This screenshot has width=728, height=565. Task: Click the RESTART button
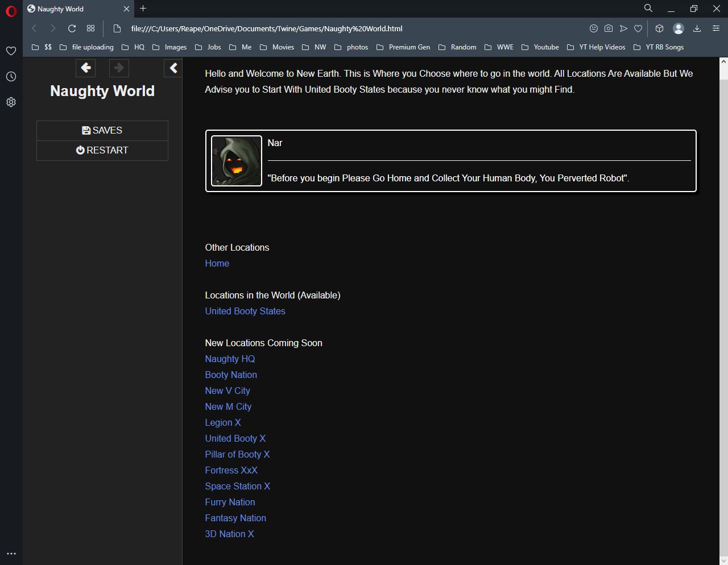tap(102, 151)
